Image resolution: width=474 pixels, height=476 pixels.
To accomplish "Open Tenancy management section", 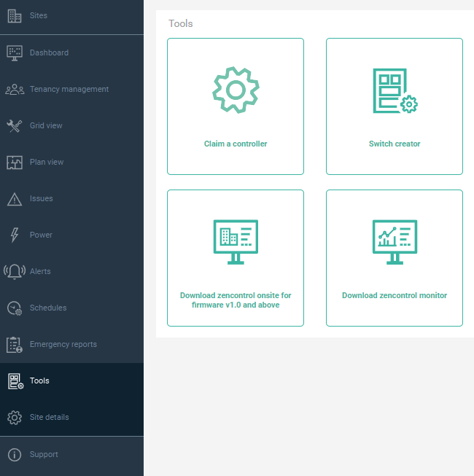I will click(x=71, y=89).
